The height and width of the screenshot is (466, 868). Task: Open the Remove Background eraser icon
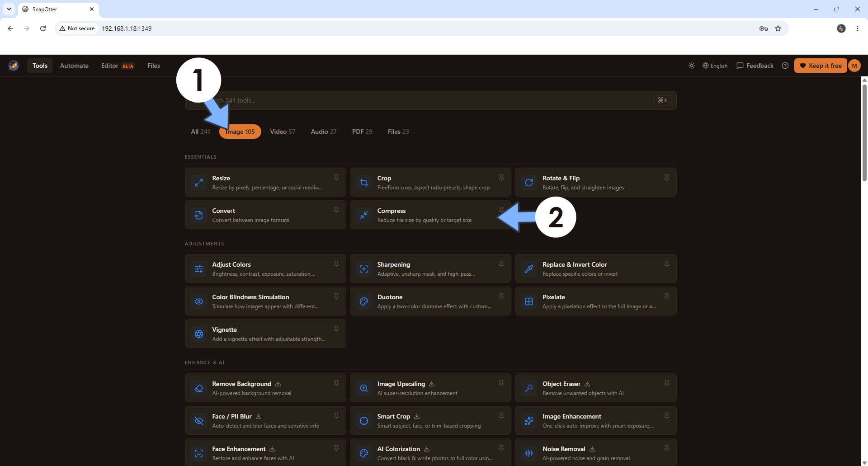[x=199, y=388]
